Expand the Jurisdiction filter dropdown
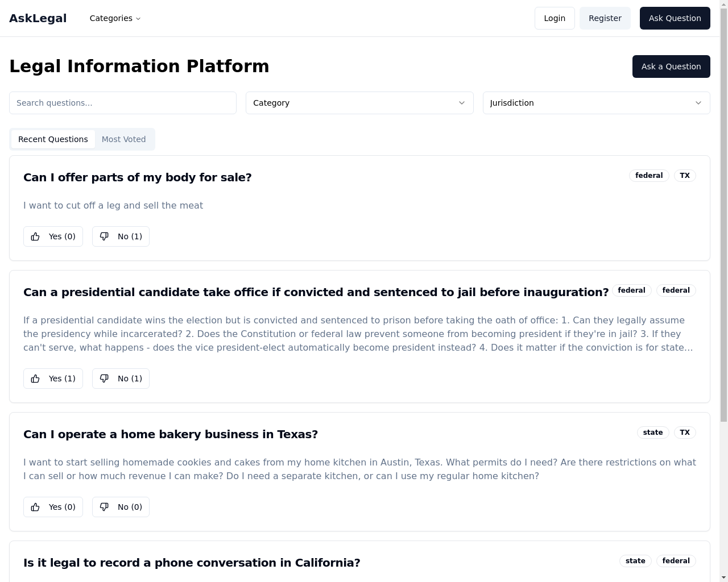Image resolution: width=728 pixels, height=582 pixels. tap(596, 103)
